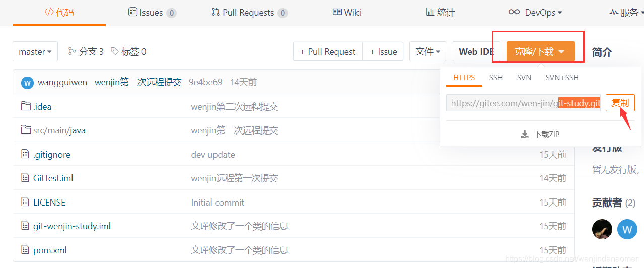Open the Initial commit message

pos(218,203)
